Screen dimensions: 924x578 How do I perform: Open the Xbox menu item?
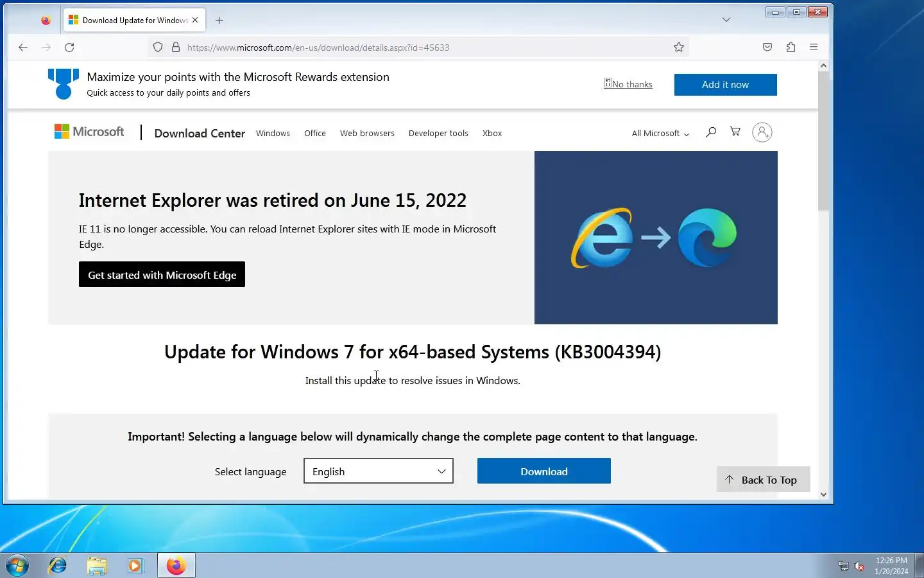[492, 134]
